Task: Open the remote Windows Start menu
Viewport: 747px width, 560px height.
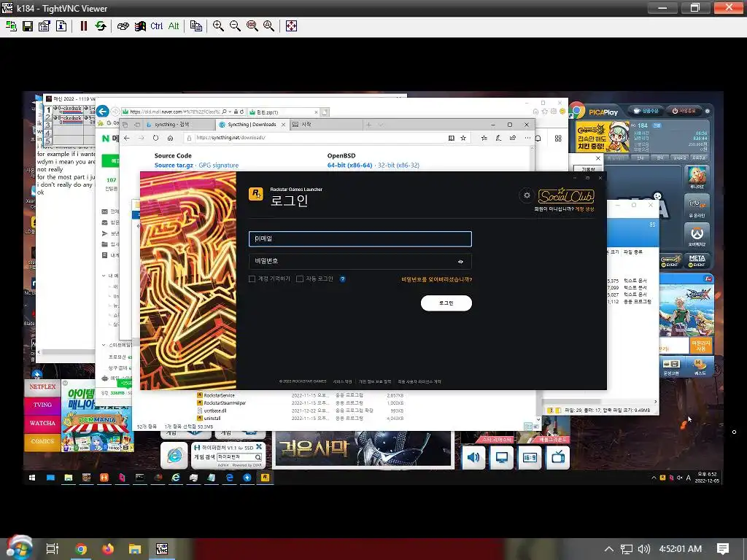Action: (32, 478)
